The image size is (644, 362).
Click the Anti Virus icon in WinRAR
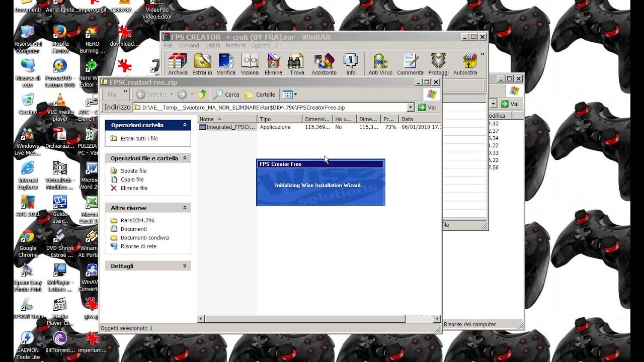[x=380, y=64]
